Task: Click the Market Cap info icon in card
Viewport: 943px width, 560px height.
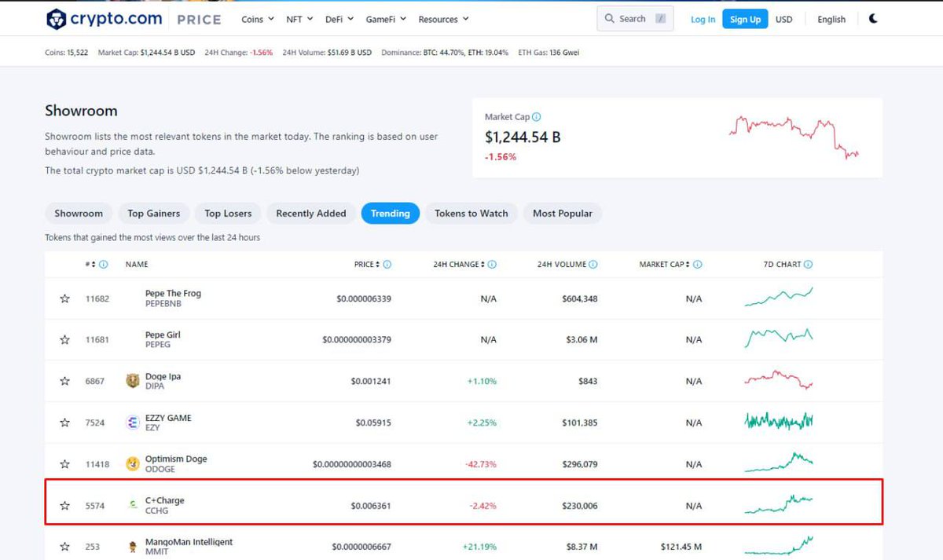Action: click(536, 117)
